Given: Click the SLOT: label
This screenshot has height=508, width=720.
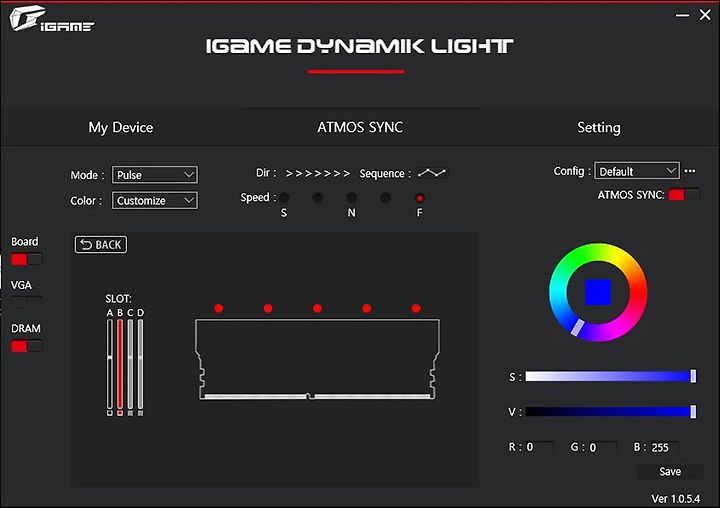Looking at the screenshot, I should [x=118, y=299].
